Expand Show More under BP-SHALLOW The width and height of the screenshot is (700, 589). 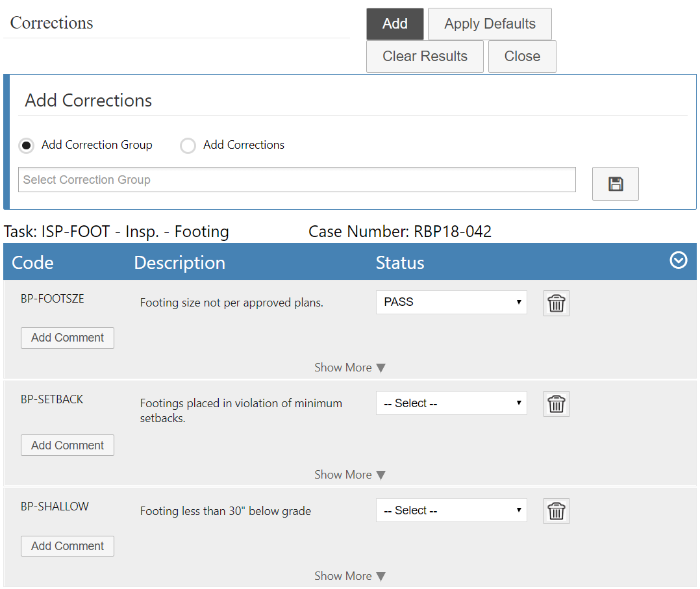click(349, 576)
